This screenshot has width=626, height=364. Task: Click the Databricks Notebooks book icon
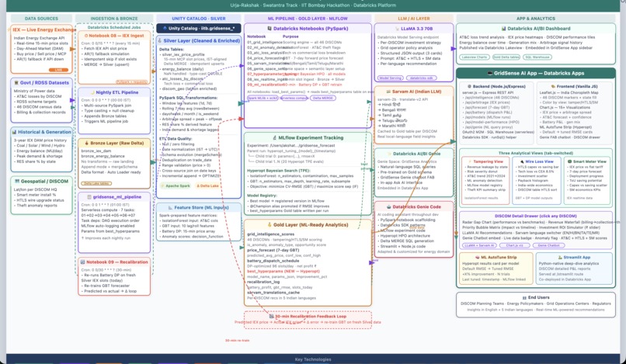click(x=270, y=29)
